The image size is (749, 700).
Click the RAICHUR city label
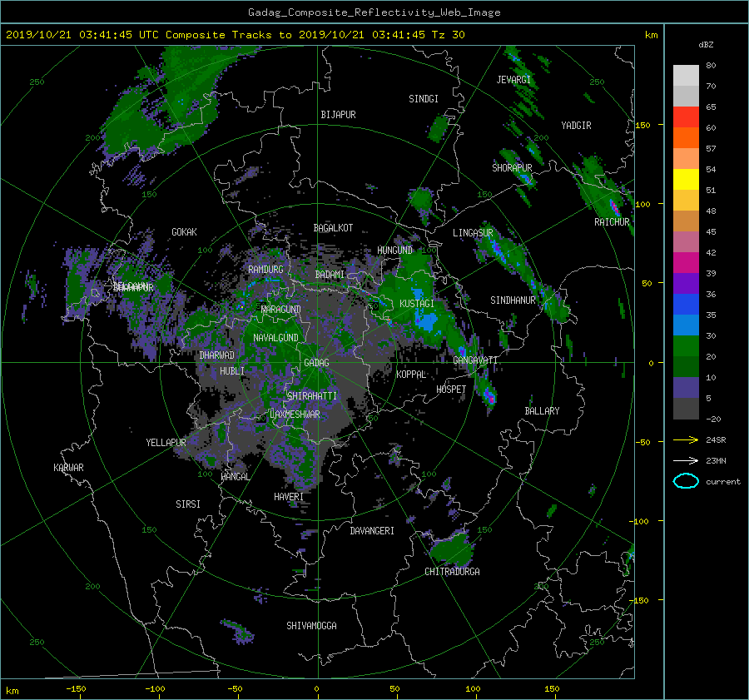pyautogui.click(x=612, y=222)
